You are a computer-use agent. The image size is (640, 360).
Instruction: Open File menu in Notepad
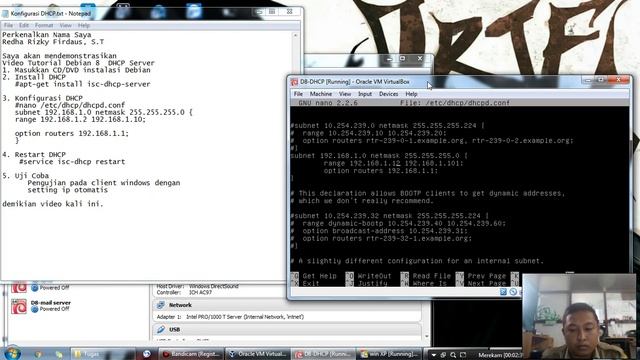8,25
